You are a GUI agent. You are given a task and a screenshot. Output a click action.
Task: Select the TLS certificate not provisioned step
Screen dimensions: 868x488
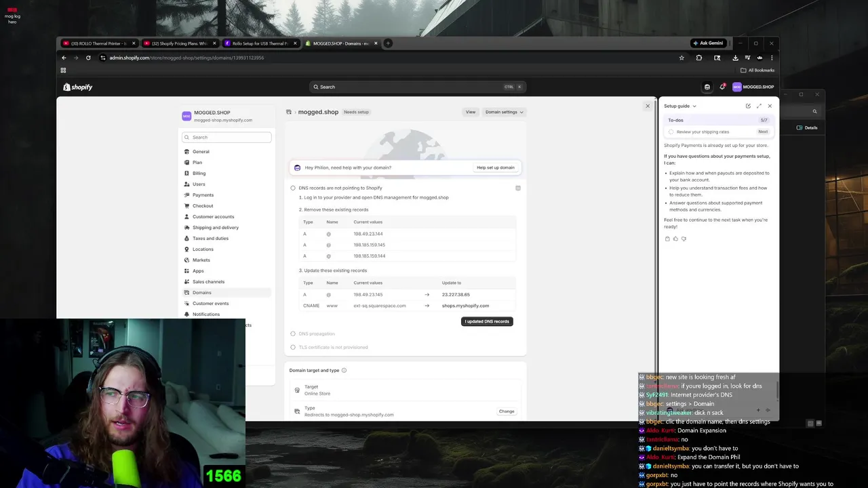(333, 347)
